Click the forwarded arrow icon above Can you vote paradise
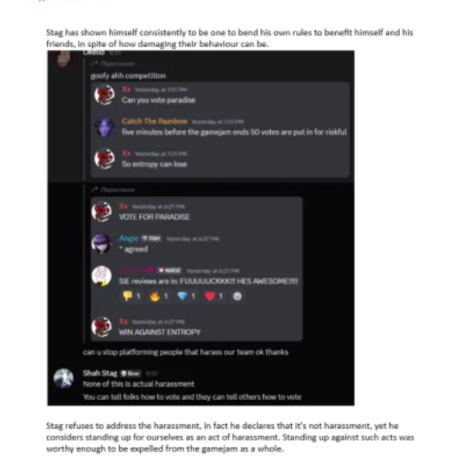Image resolution: width=476 pixels, height=476 pixels. [x=94, y=63]
